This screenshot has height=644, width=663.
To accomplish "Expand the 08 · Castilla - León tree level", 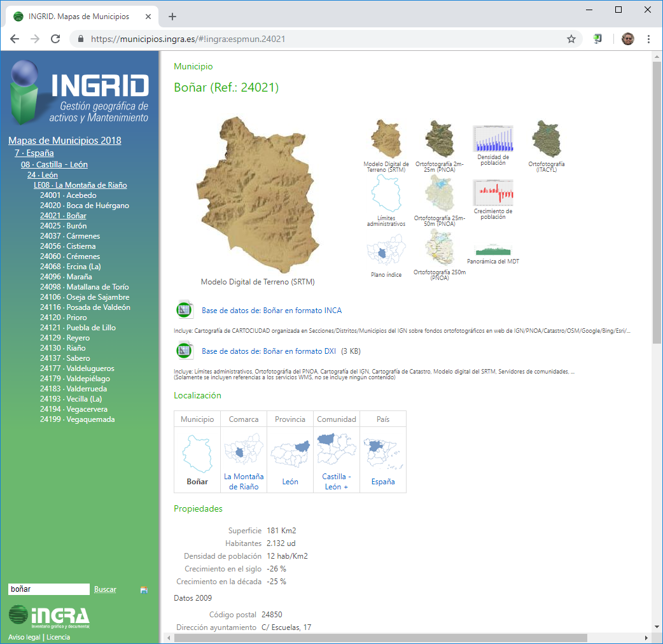I will (54, 164).
